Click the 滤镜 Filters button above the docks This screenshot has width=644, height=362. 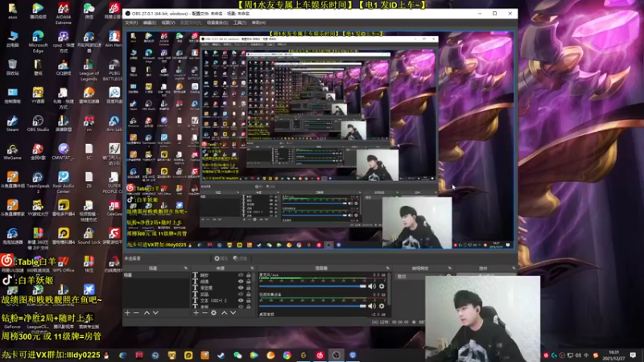240,258
